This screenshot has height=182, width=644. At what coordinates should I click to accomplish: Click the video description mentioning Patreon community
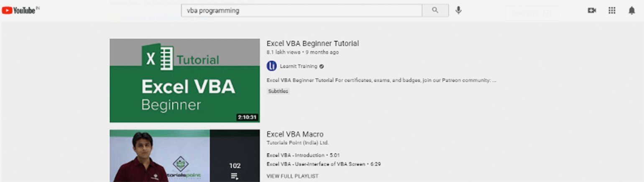[x=381, y=80]
